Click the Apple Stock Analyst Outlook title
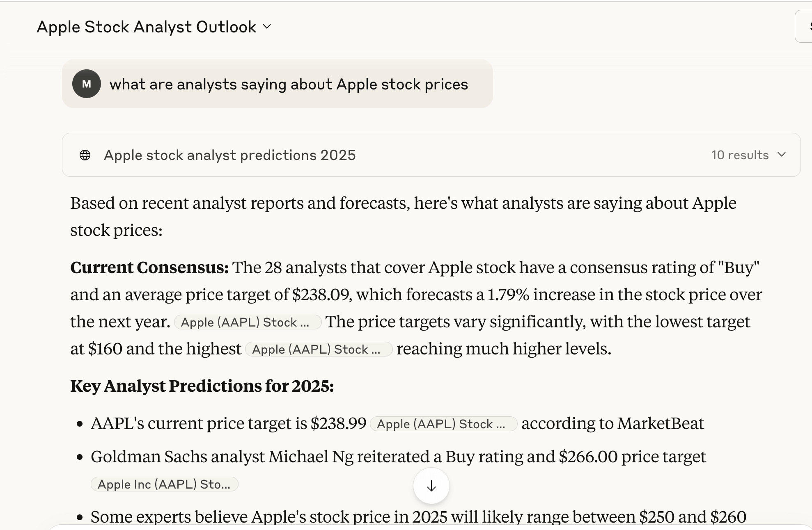Screen dimensions: 812x530 146,27
